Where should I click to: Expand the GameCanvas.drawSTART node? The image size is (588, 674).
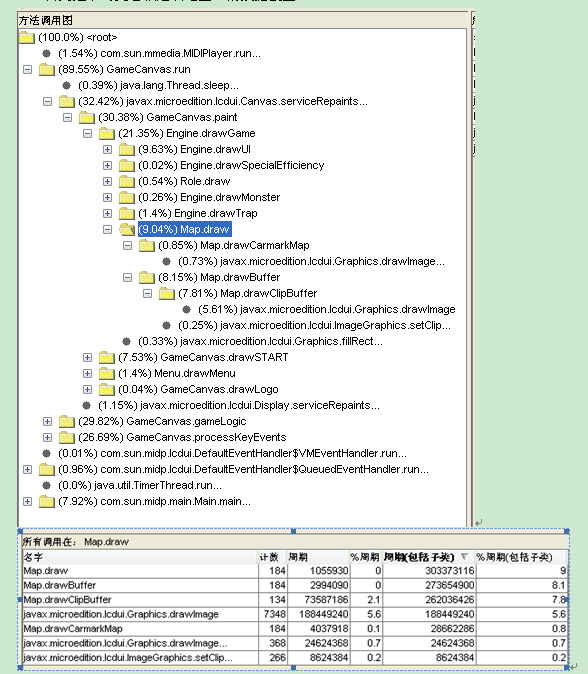tap(87, 357)
